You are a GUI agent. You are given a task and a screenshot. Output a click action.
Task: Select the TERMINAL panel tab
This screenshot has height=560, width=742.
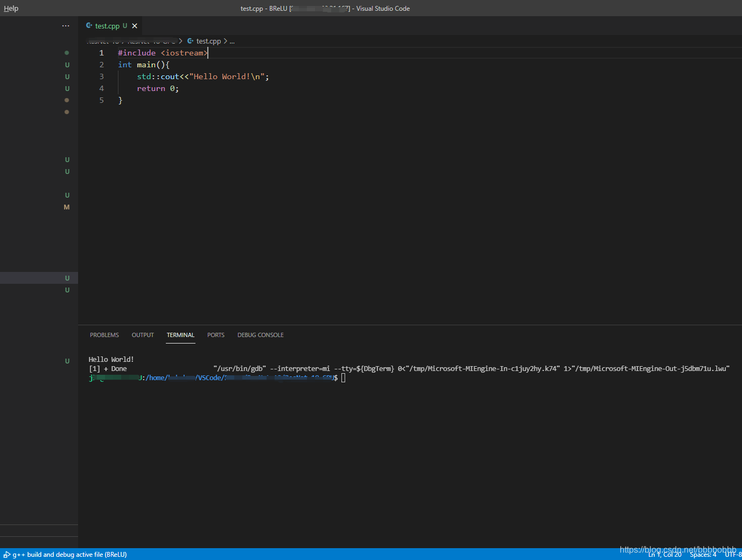[x=180, y=335]
